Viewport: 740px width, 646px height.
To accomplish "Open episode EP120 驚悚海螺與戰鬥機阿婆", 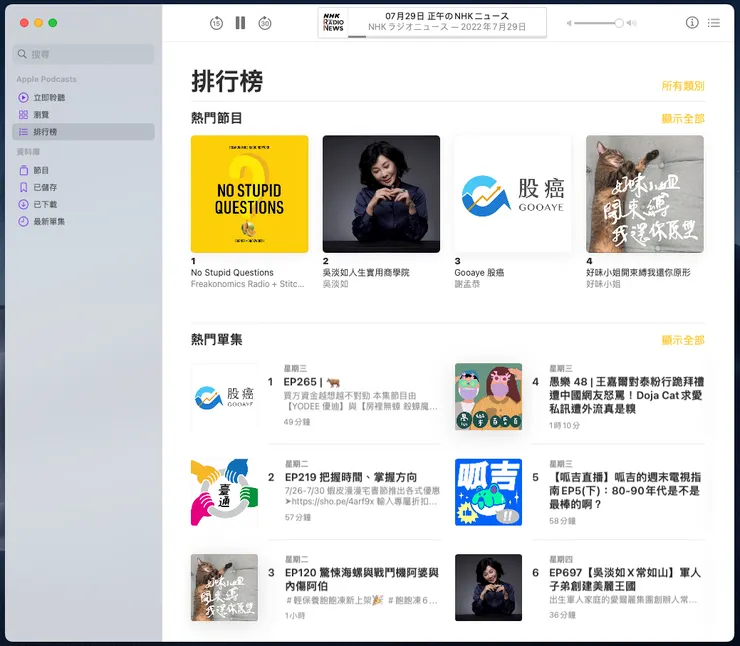I will tap(362, 579).
